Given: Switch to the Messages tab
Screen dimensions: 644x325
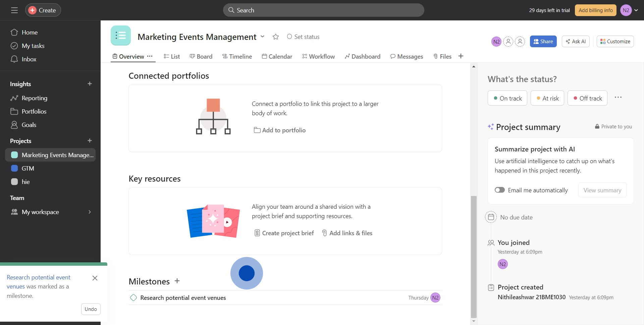Looking at the screenshot, I should point(407,57).
